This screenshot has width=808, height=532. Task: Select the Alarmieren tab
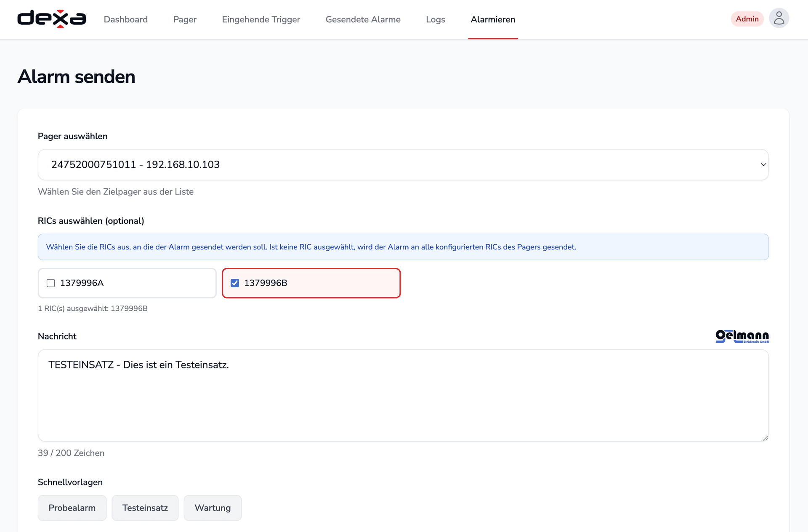492,19
